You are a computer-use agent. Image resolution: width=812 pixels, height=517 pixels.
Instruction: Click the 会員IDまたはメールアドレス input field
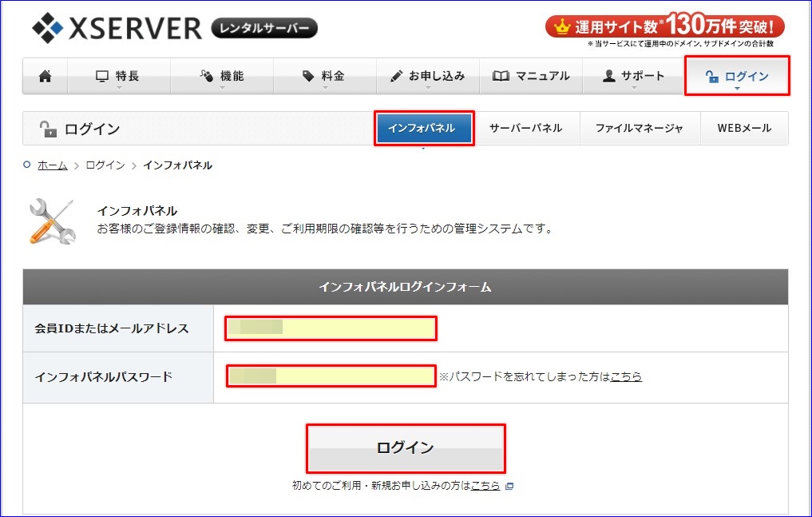point(331,328)
